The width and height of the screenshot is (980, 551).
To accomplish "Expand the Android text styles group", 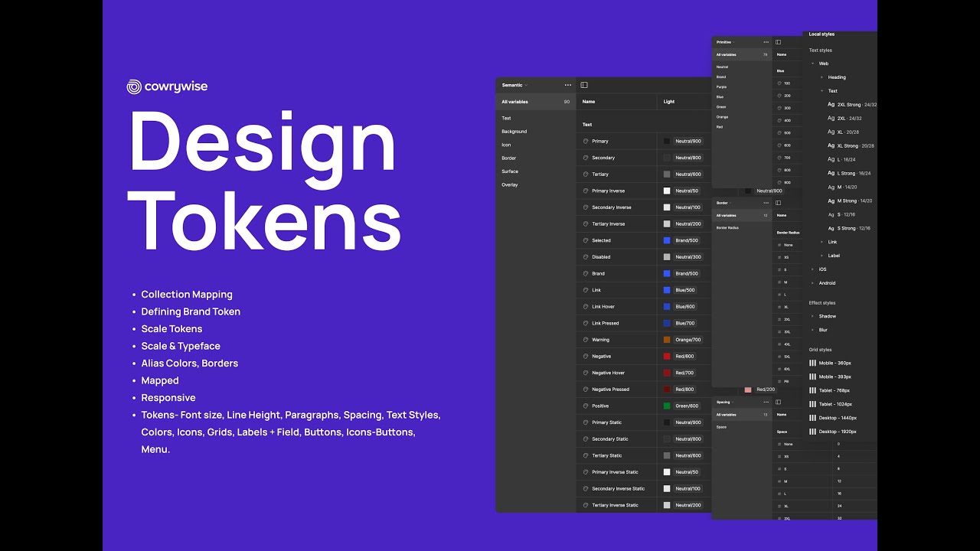I will [x=813, y=283].
